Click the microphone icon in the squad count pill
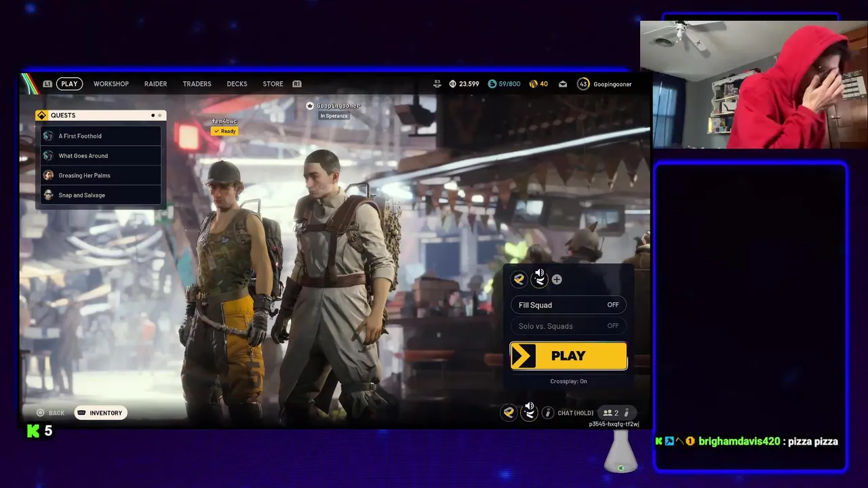868x488 pixels. [x=627, y=413]
